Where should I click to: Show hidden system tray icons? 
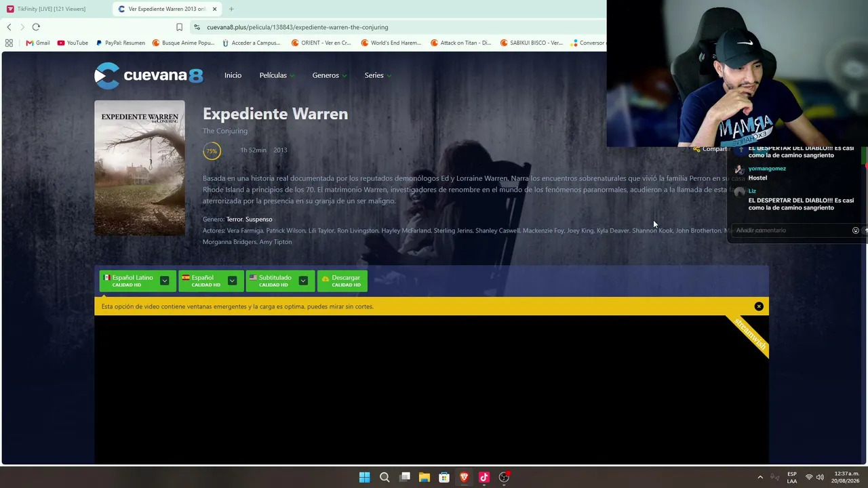(x=760, y=477)
